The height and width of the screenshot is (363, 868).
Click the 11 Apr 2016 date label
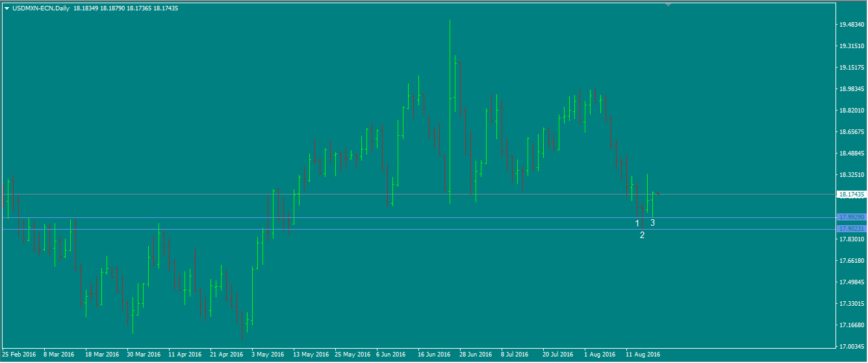(x=185, y=355)
